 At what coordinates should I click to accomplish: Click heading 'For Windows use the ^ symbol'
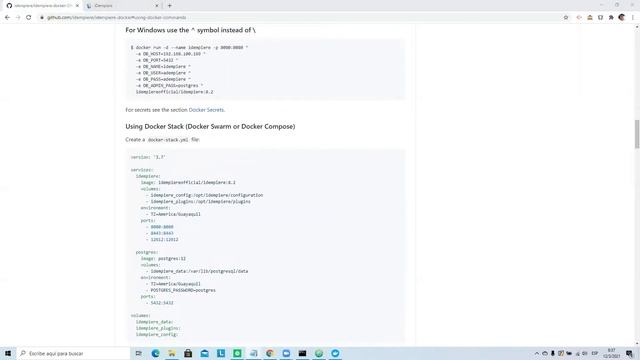click(x=191, y=30)
